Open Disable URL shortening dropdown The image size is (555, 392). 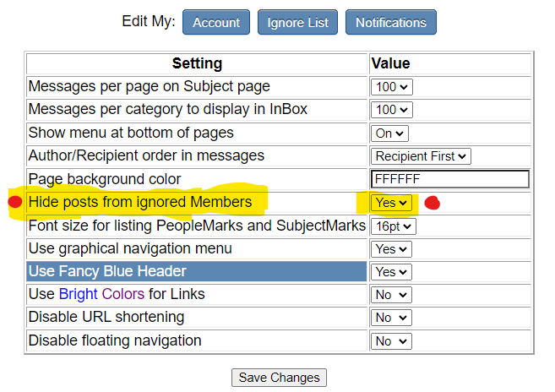pyautogui.click(x=392, y=318)
